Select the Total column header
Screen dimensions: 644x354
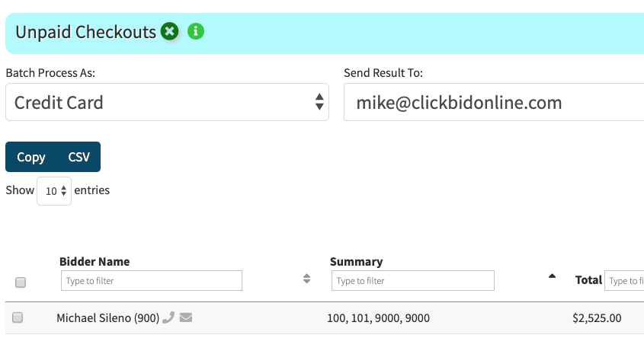coord(588,280)
